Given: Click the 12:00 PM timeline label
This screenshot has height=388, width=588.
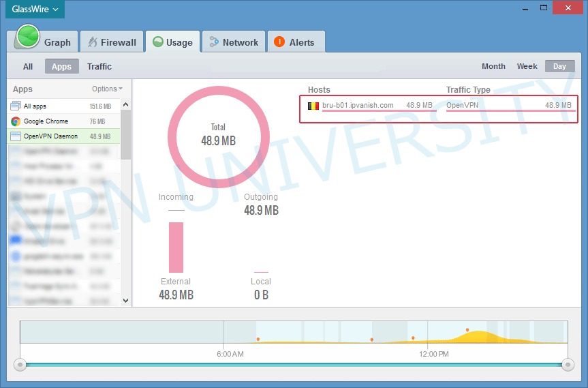Looking at the screenshot, I should 434,354.
